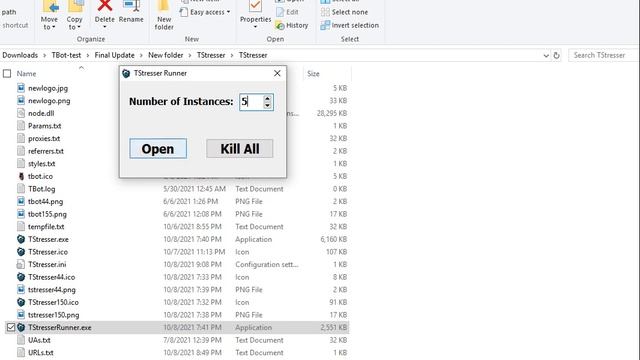Click the TStresser Runner title icon
Image resolution: width=640 pixels, height=360 pixels.
126,73
